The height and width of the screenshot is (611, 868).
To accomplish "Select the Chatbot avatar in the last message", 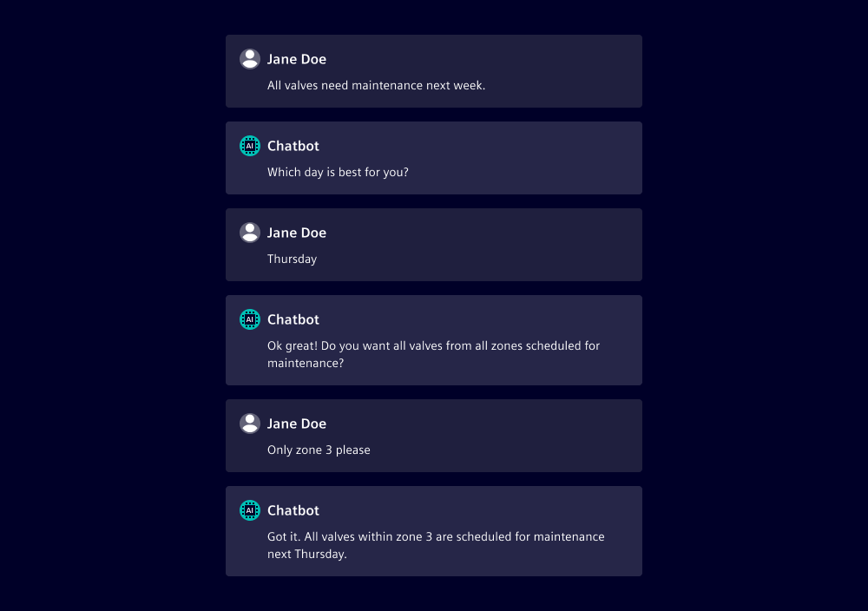I will tap(250, 510).
